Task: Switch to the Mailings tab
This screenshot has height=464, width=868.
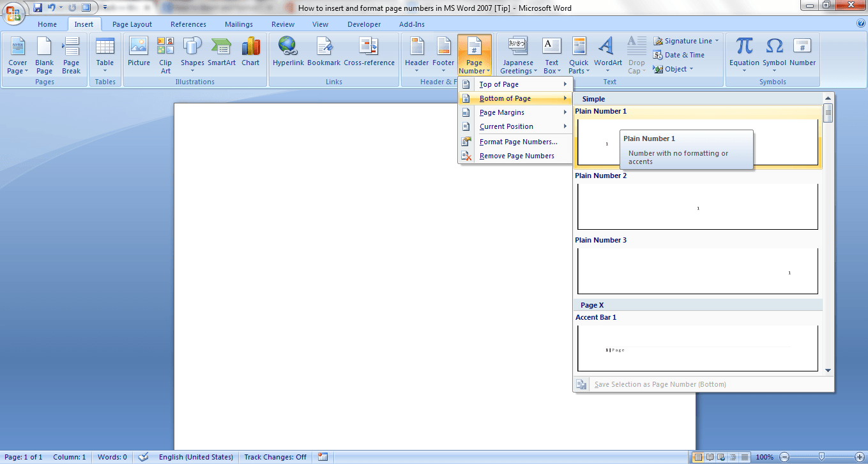Action: pos(239,24)
